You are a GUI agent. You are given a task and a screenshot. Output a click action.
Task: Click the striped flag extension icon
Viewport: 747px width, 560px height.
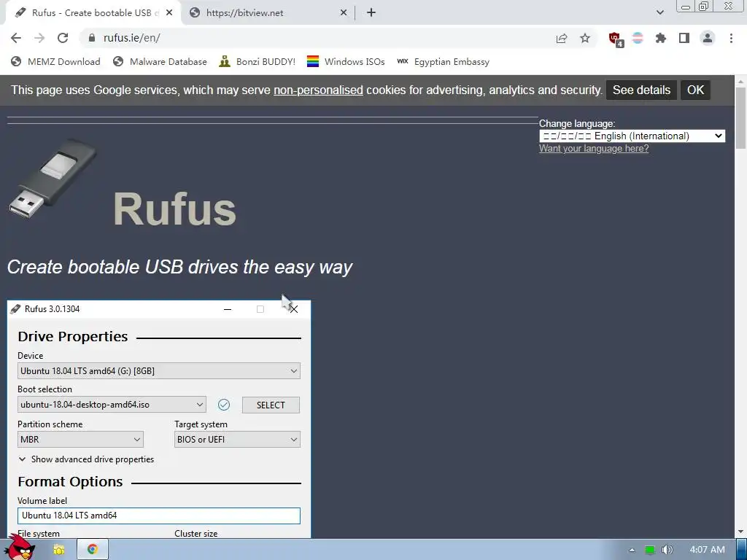[638, 38]
